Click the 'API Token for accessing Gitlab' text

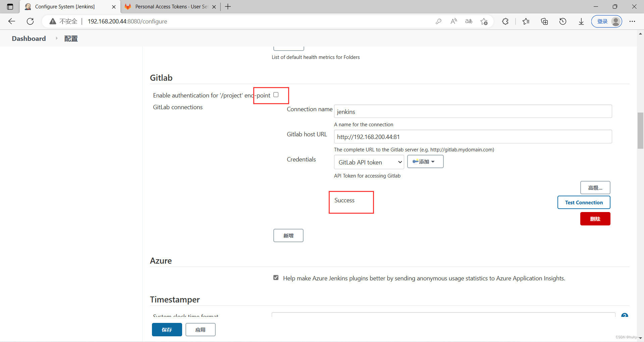tap(367, 176)
